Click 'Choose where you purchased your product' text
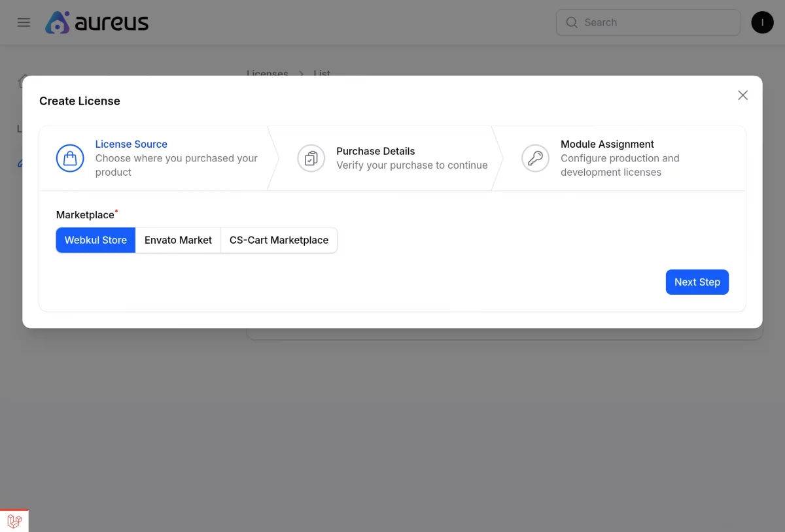This screenshot has width=785, height=532. 177,165
